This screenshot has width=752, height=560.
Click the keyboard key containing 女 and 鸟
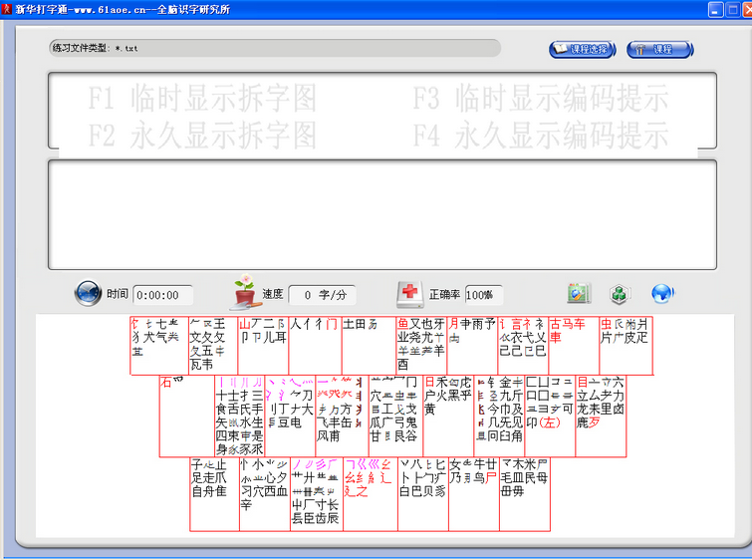(474, 494)
